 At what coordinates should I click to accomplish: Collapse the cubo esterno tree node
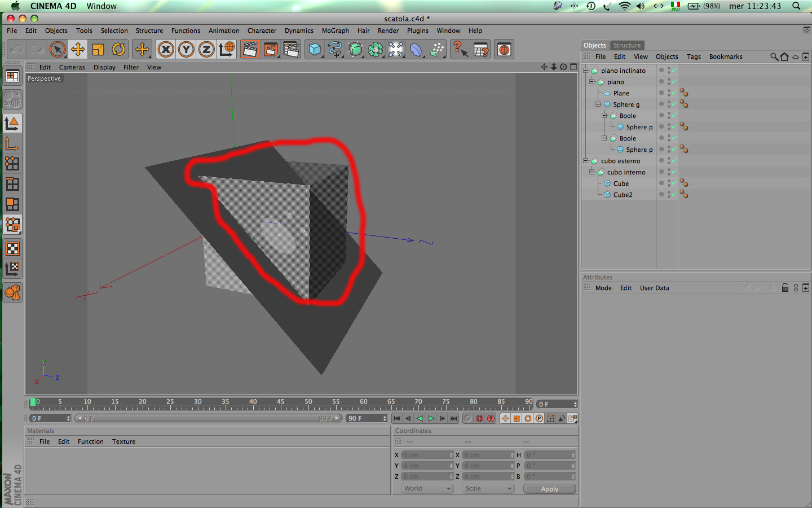[586, 161]
